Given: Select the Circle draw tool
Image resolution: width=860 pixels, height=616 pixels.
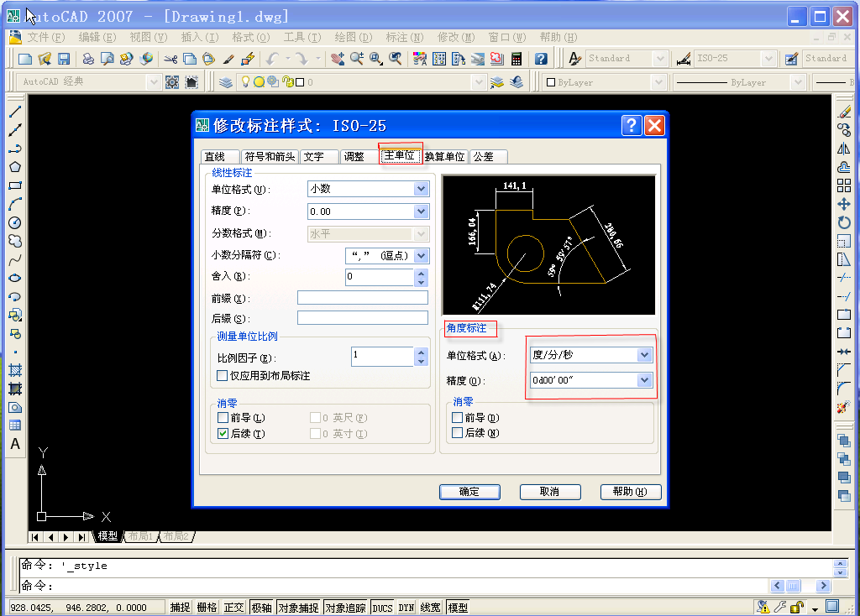Looking at the screenshot, I should (x=15, y=222).
